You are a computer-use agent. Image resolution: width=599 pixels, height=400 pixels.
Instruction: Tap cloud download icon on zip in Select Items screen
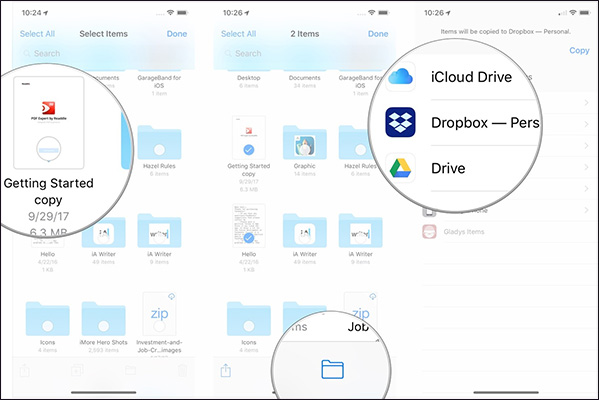pos(172,296)
